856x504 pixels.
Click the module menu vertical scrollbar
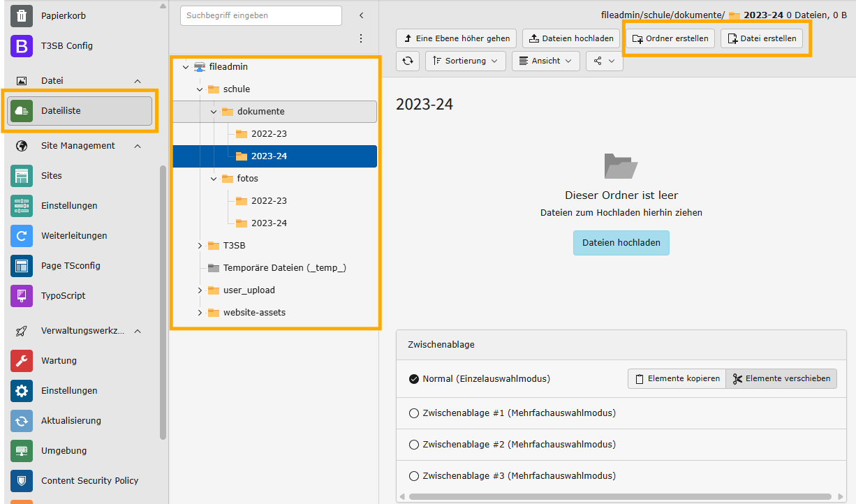pyautogui.click(x=163, y=300)
